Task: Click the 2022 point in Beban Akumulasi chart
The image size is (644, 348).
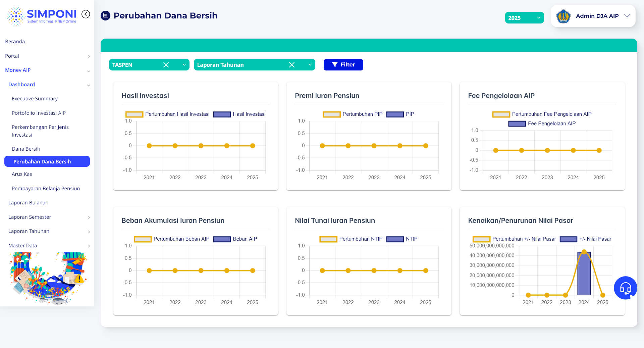Action: click(175, 270)
